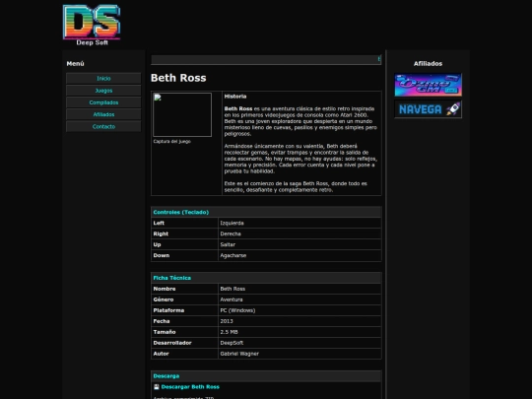Click the Desarrollador row label
The width and height of the screenshot is (532, 399).
(x=172, y=343)
